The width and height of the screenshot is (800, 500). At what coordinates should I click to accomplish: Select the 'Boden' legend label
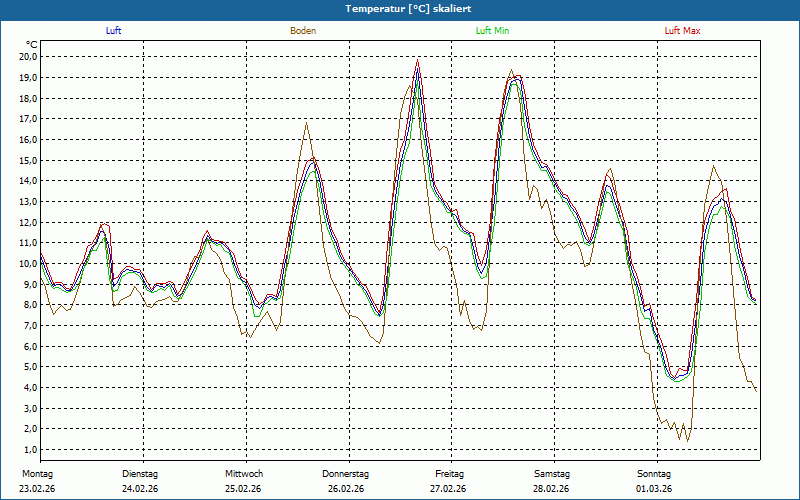point(303,31)
